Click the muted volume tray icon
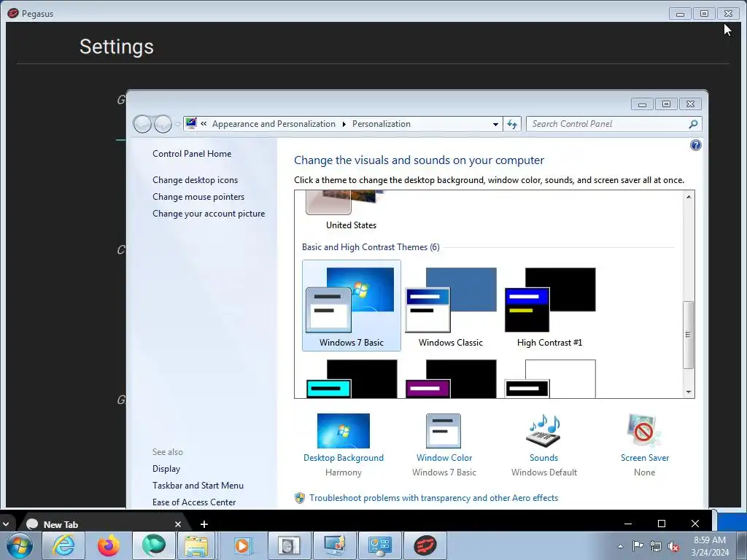Image resolution: width=747 pixels, height=560 pixels. 673,546
